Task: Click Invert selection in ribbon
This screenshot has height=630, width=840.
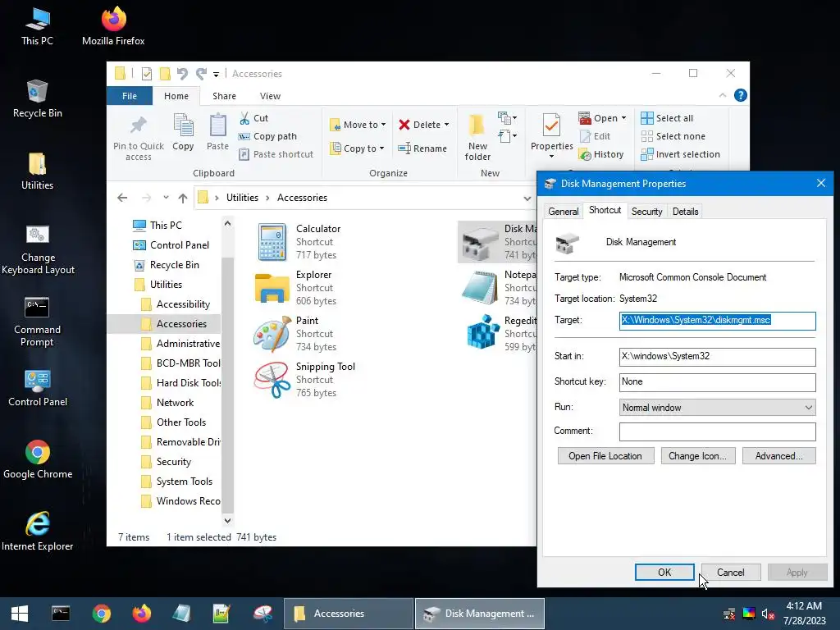Action: 680,154
